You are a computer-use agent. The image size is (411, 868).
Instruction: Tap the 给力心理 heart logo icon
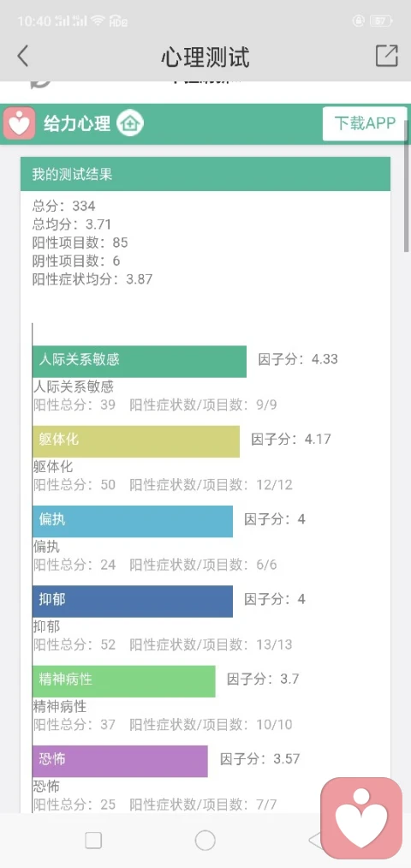[20, 123]
